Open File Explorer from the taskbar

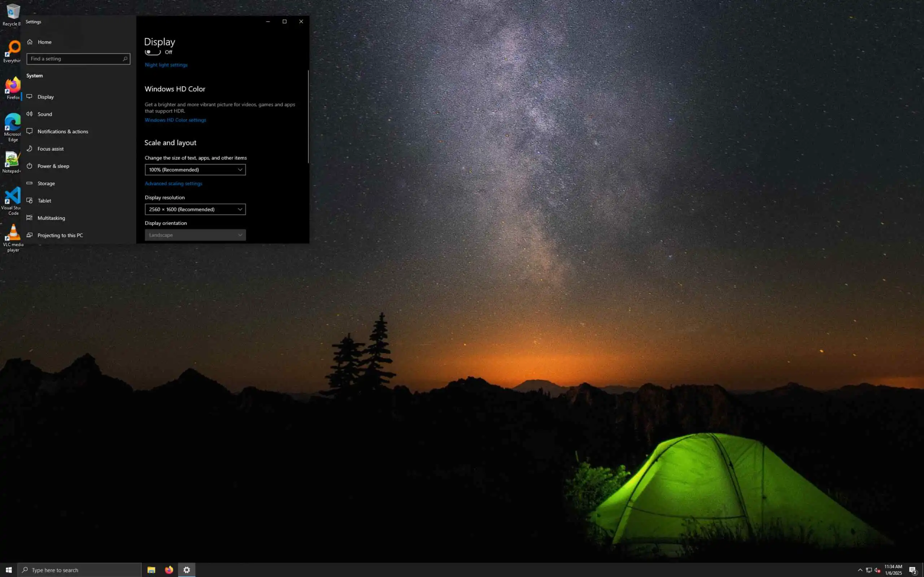pos(151,570)
